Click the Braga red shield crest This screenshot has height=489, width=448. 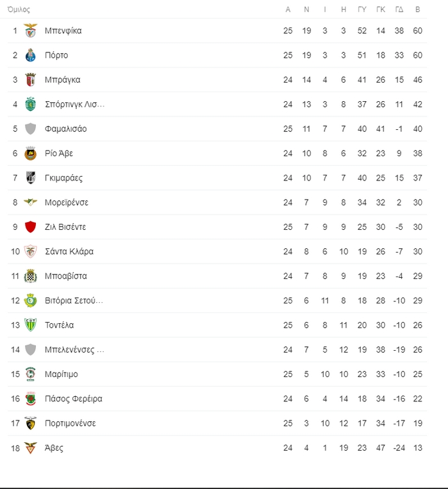tap(30, 80)
